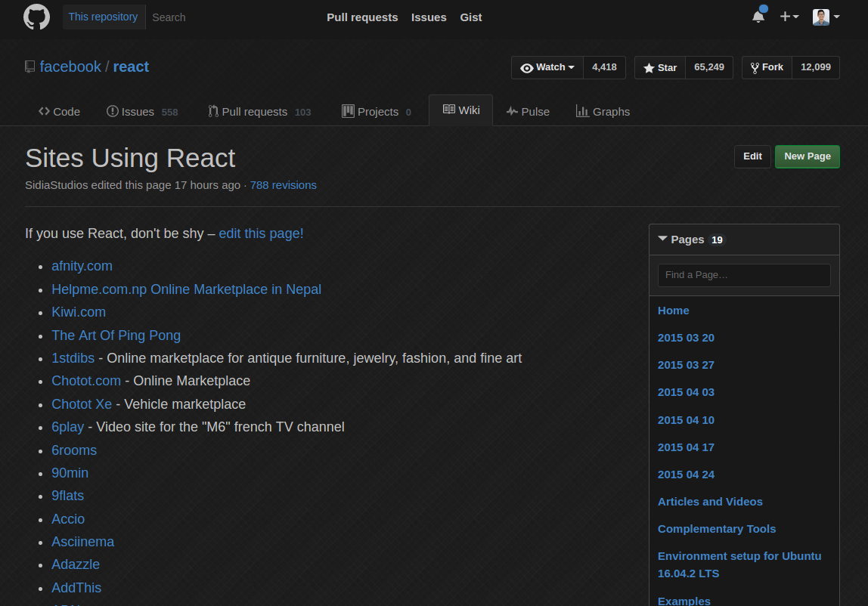Open the plus create-new menu
This screenshot has width=868, height=606.
point(789,17)
